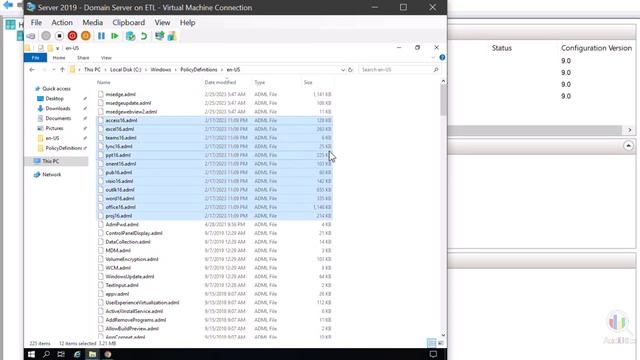The height and width of the screenshot is (360, 640).
Task: Open the Action menu
Action: [x=62, y=22]
